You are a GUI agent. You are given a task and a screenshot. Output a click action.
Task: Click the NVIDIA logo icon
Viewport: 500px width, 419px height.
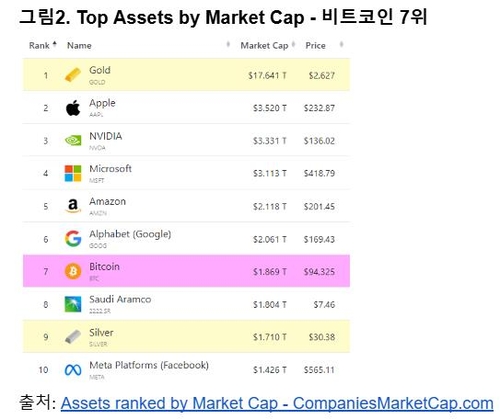coord(73,140)
